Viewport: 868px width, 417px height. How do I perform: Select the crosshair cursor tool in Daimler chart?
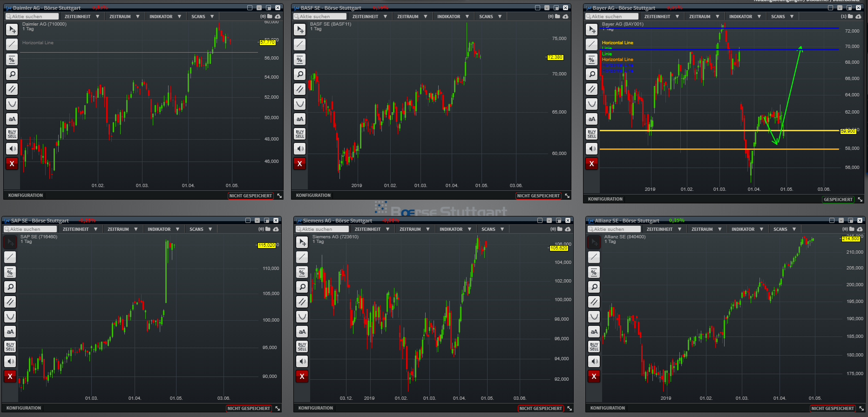[x=12, y=30]
